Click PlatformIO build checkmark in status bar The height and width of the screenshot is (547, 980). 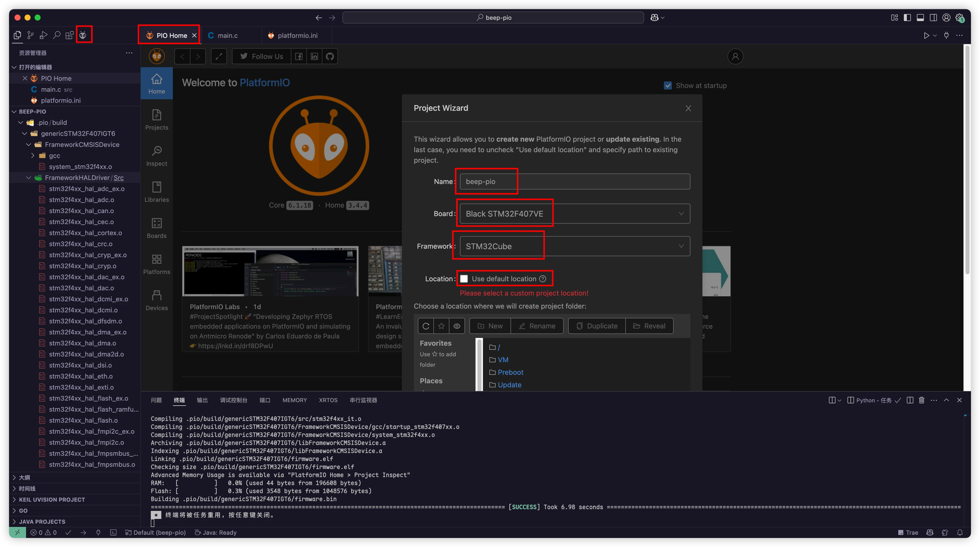point(68,532)
